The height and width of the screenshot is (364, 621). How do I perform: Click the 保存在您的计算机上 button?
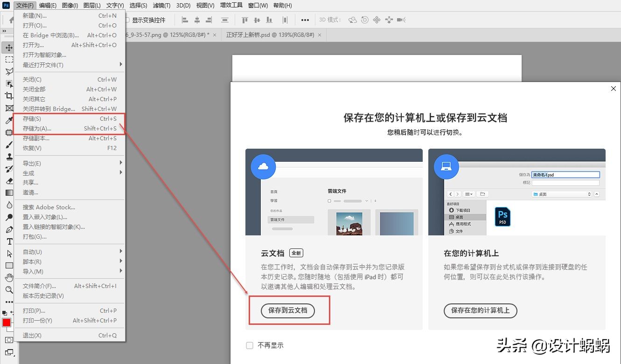(x=481, y=311)
